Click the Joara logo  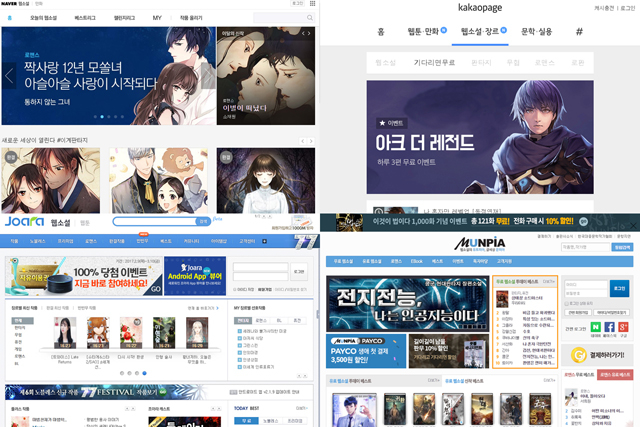pos(24,222)
